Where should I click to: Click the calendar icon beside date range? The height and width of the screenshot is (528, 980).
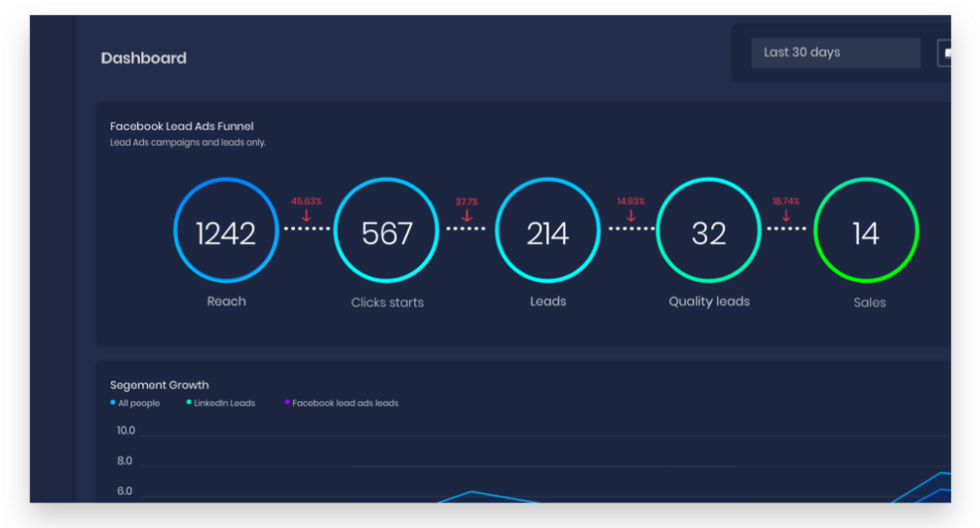[x=945, y=53]
